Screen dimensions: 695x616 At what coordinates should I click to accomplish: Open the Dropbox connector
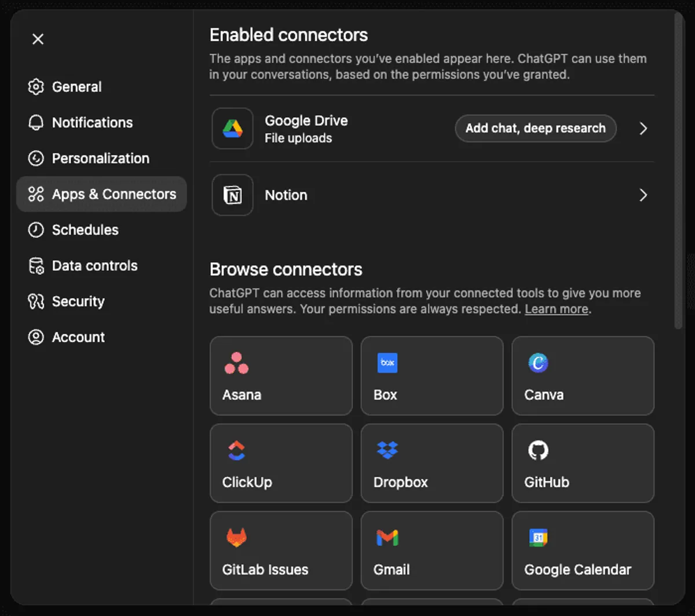click(431, 463)
